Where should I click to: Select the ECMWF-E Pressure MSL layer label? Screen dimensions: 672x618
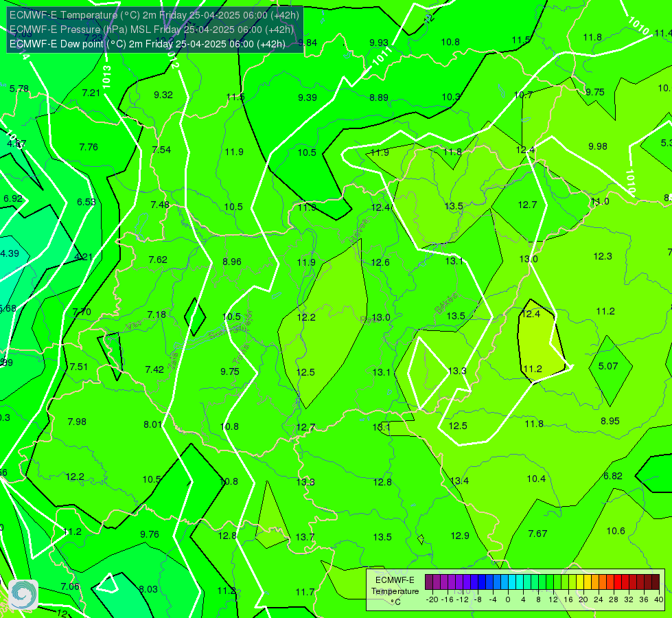(x=152, y=30)
